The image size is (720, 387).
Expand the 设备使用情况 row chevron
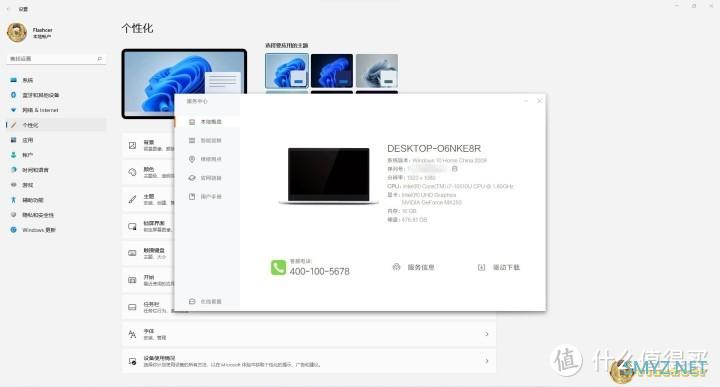(487, 361)
